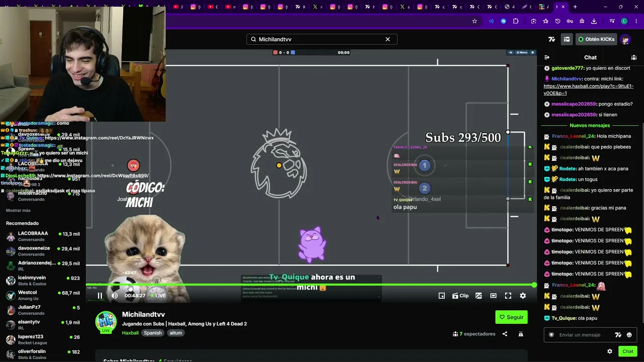The image size is (644, 362).
Task: Open Adrianozendej recommended channel
Action: 43,265
